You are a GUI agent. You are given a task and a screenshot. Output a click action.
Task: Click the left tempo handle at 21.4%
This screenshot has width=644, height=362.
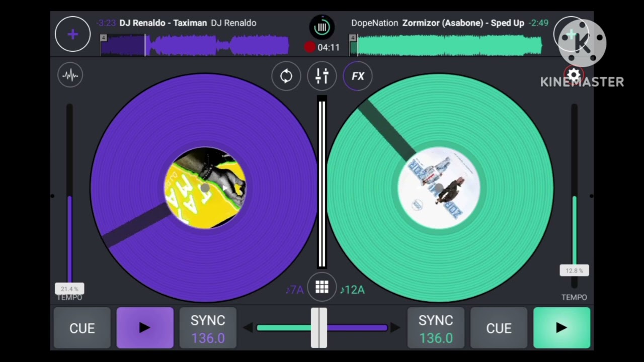69,289
